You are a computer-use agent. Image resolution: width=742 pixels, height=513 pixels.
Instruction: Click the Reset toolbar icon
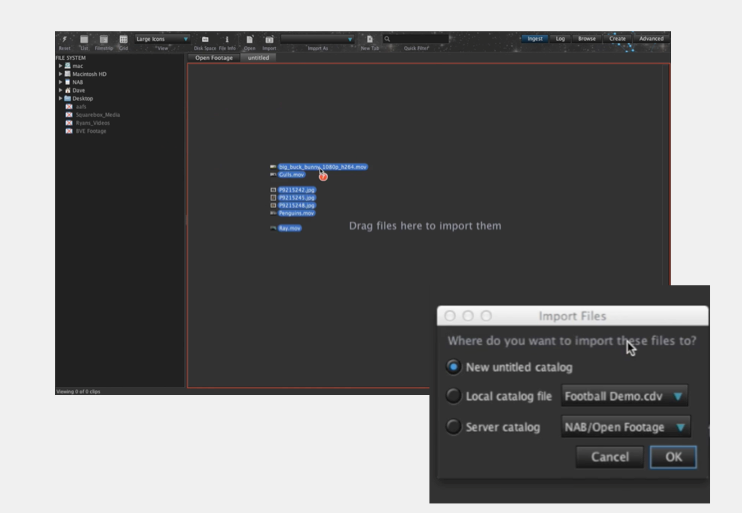point(64,39)
